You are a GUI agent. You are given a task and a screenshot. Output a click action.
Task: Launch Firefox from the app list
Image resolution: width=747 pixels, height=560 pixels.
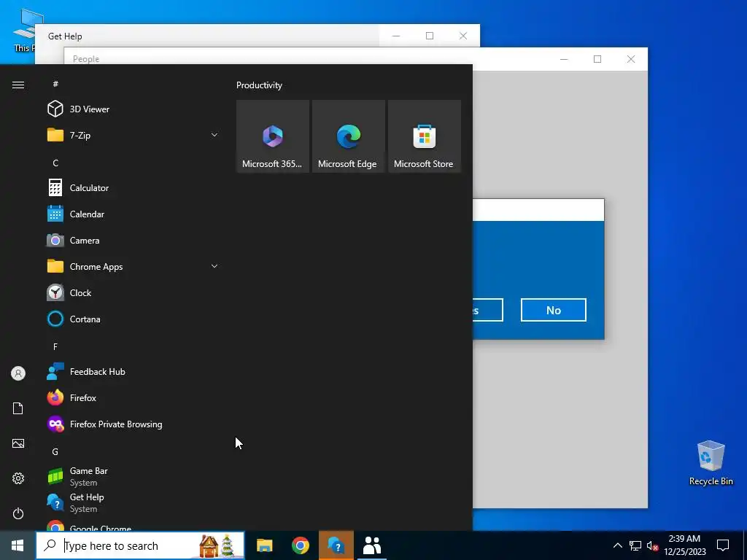pyautogui.click(x=133, y=397)
